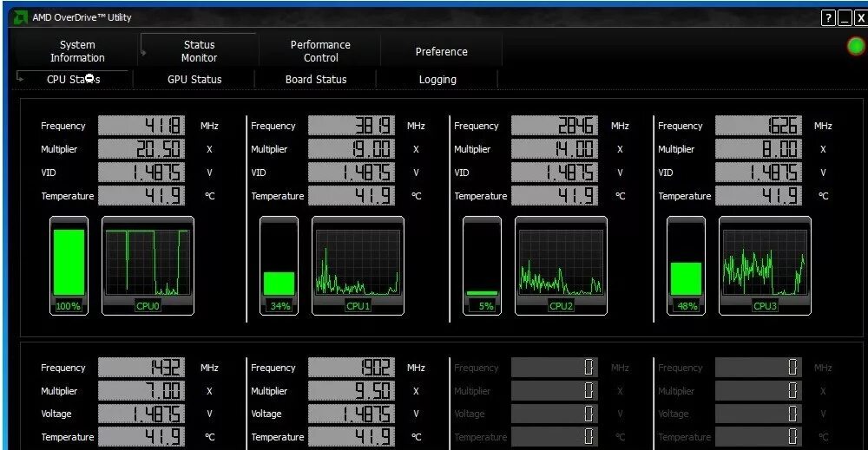Click the 1626 MHz frequency readout
Screen dimensions: 868x450
[759, 126]
